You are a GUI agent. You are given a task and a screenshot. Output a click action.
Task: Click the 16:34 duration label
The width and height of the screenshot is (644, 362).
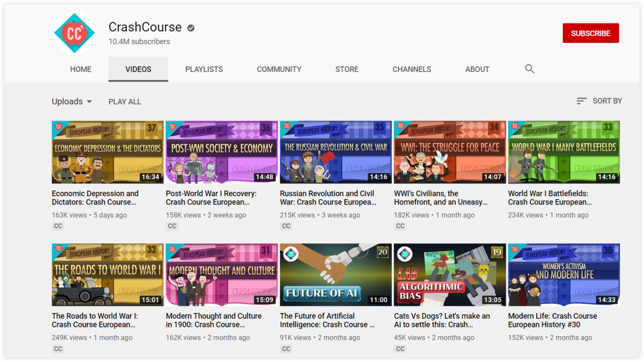pos(151,177)
